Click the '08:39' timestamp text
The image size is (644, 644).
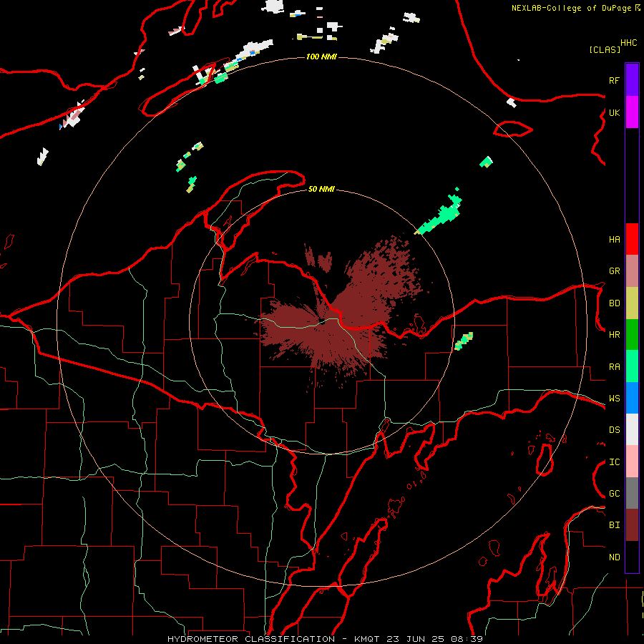coord(467,639)
